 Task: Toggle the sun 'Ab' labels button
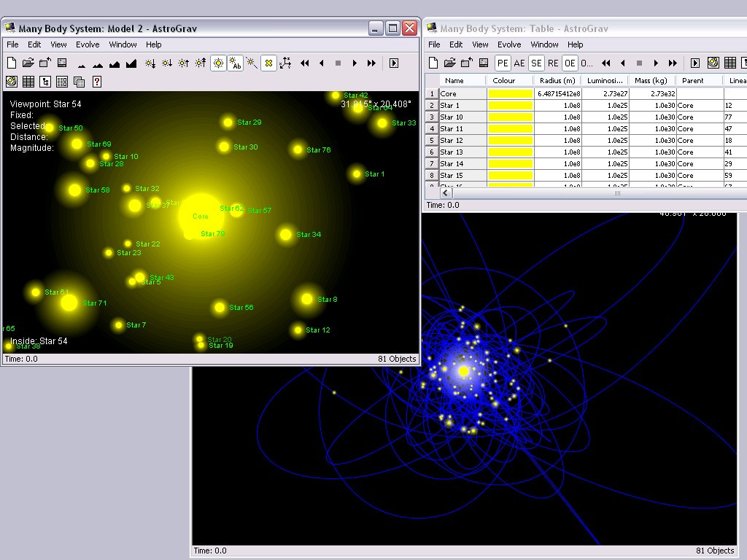pos(236,63)
